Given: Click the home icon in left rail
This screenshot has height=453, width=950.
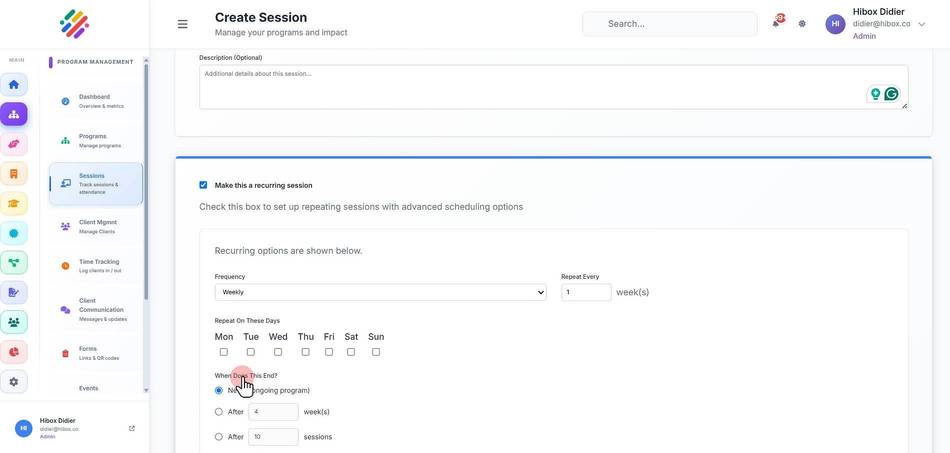Looking at the screenshot, I should tap(14, 84).
